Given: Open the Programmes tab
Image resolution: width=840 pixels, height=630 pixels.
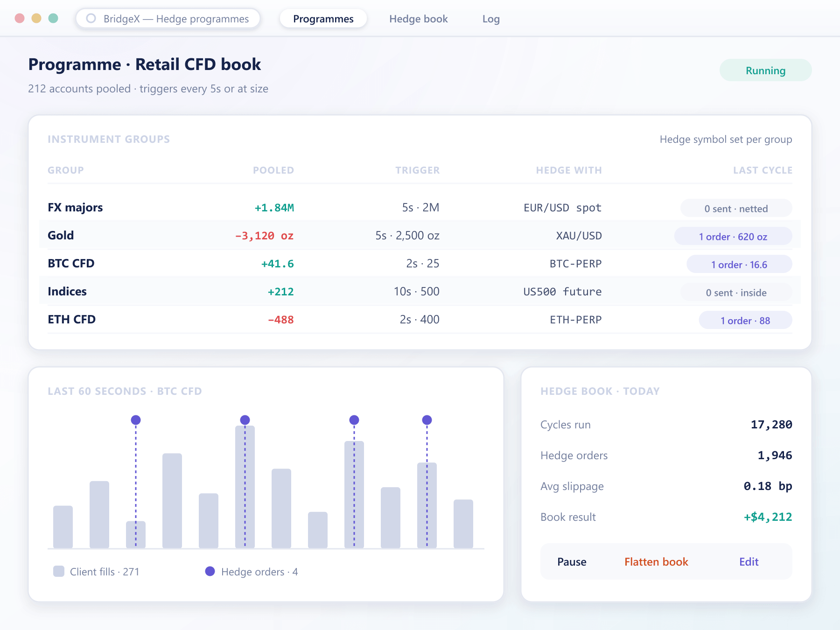Looking at the screenshot, I should (x=323, y=19).
